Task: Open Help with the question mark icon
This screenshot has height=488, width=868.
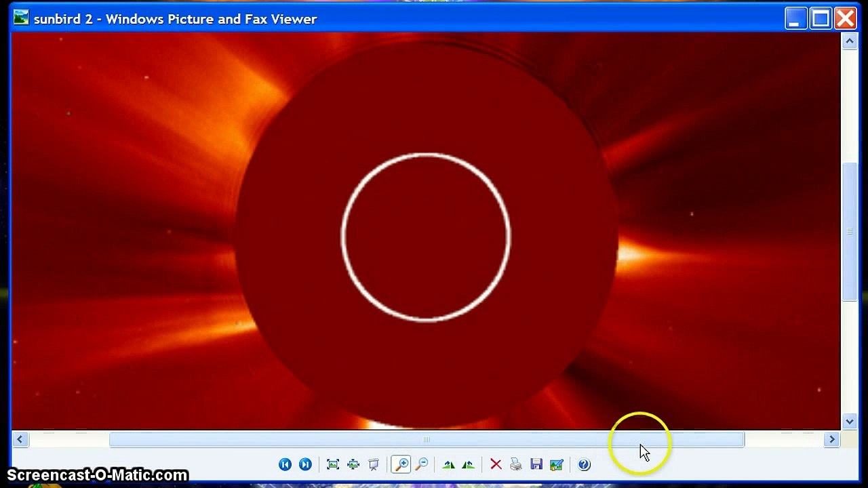Action: [585, 464]
